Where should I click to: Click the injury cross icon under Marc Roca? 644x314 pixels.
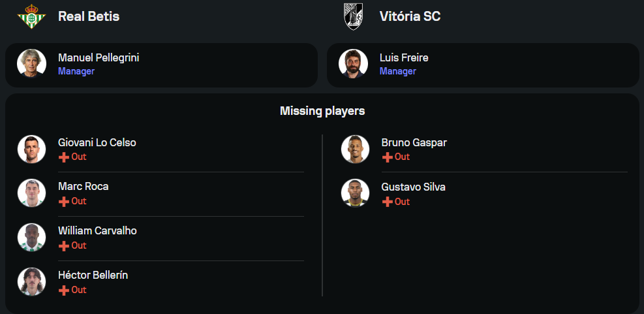(x=64, y=202)
